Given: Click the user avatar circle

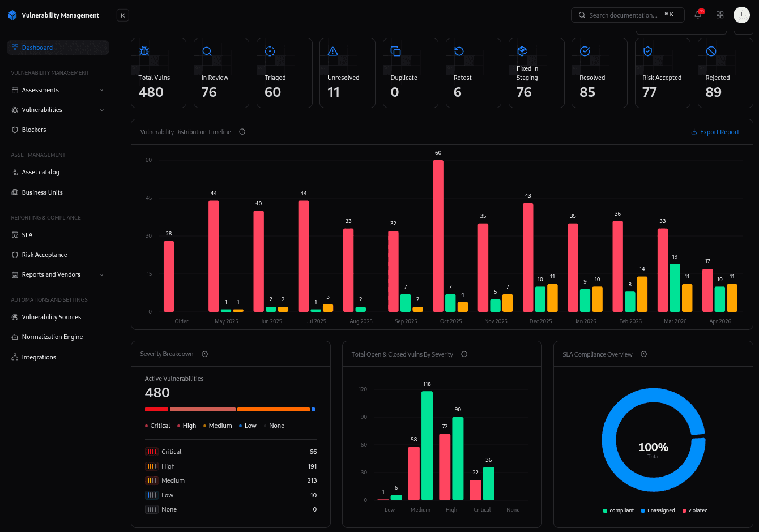Looking at the screenshot, I should coord(741,15).
